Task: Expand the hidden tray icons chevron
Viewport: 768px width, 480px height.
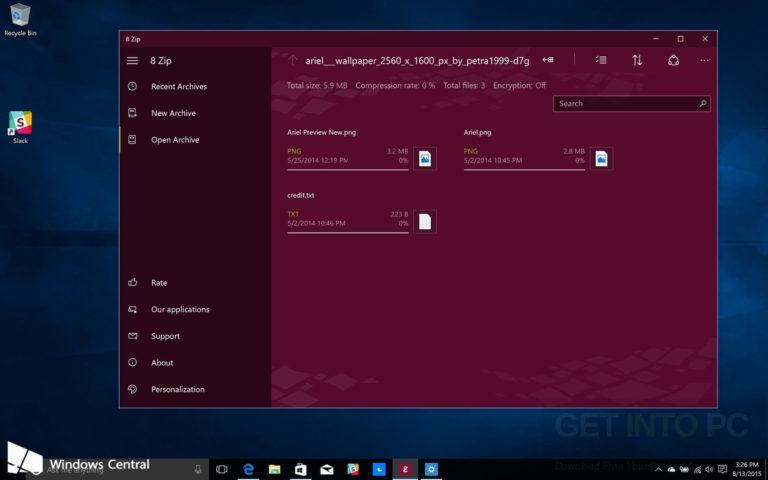Action: click(x=658, y=469)
